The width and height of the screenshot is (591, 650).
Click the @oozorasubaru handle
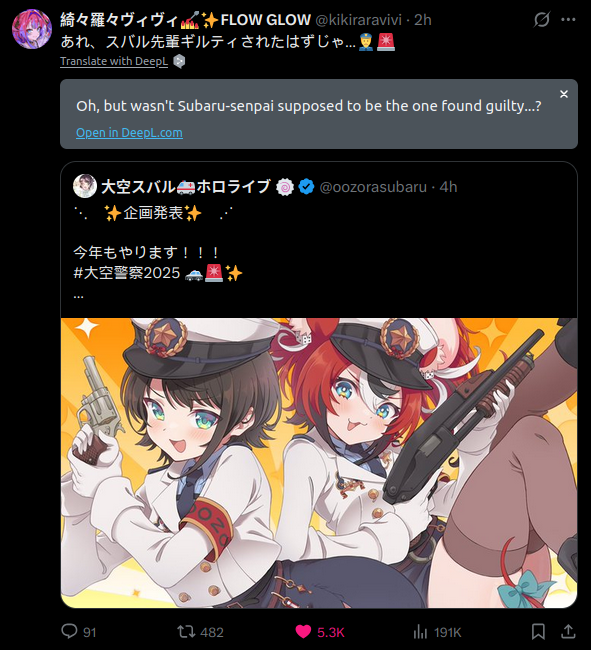373,187
